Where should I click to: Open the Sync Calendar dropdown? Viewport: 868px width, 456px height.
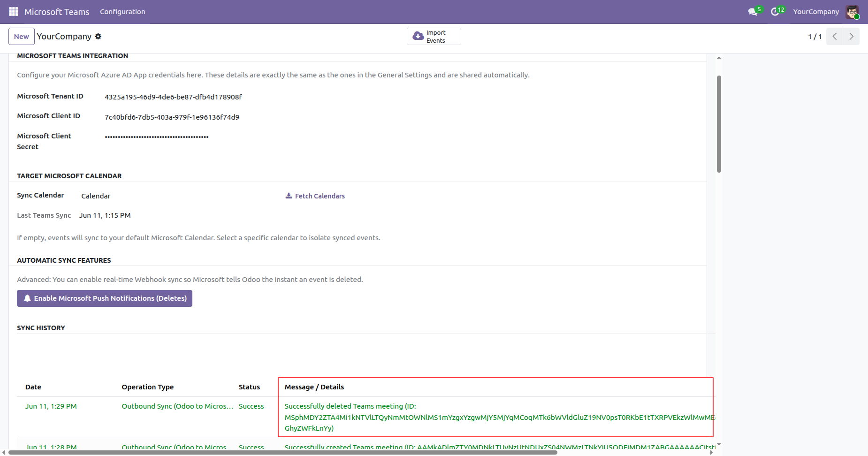click(x=96, y=196)
